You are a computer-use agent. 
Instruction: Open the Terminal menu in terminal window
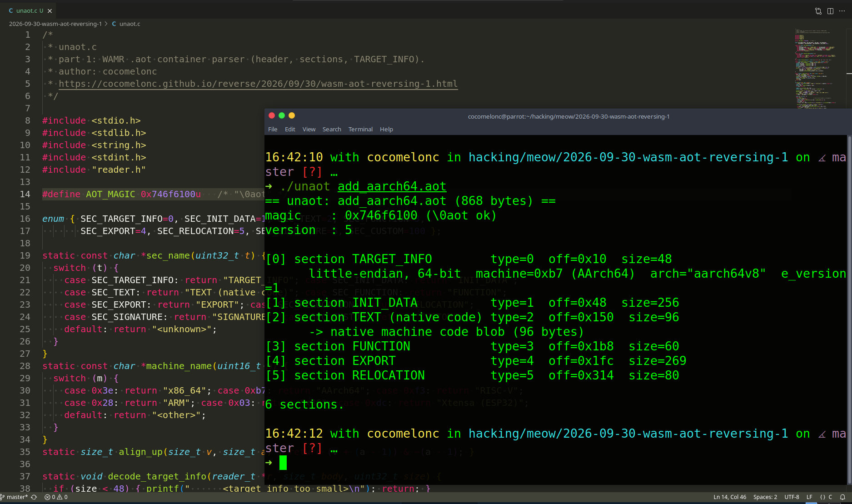coord(360,129)
